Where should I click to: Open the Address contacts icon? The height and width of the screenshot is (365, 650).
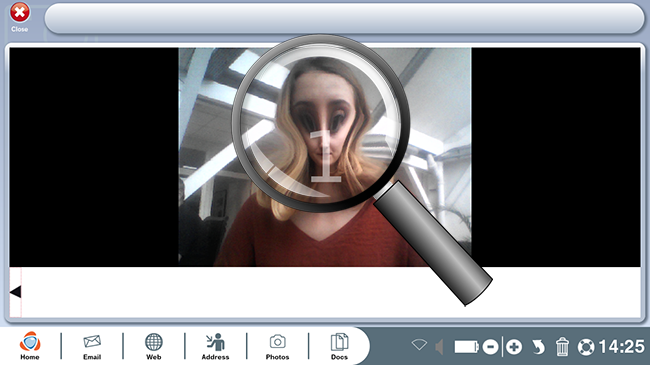coord(215,346)
